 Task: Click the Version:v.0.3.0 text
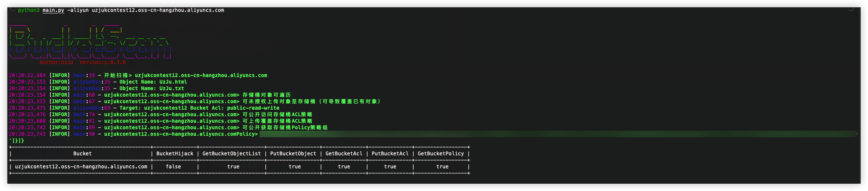[102, 63]
